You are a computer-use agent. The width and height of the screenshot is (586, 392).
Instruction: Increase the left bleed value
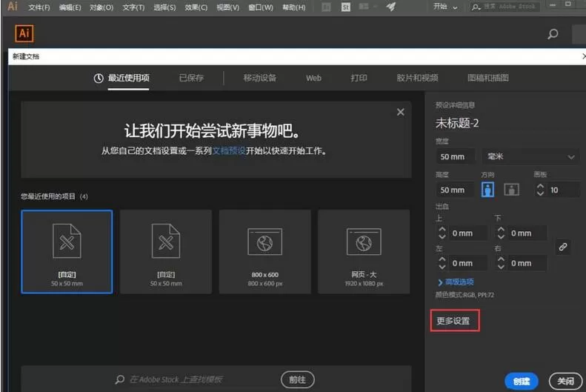pyautogui.click(x=442, y=259)
